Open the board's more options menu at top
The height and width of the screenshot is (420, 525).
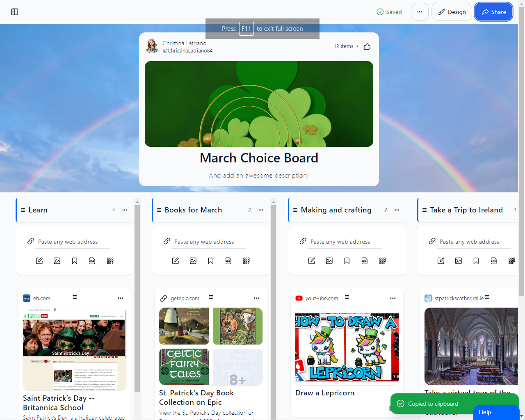[x=420, y=12]
